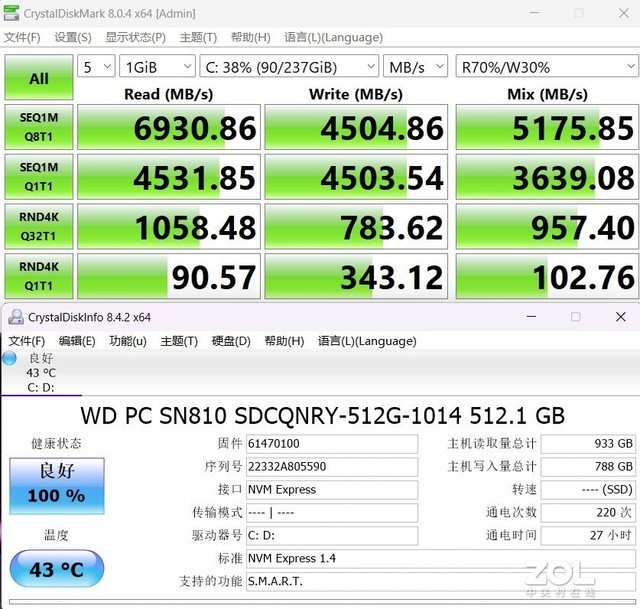This screenshot has height=609, width=640.
Task: Open 设置(S) menu in CrystalDiskMark
Action: pos(73,38)
